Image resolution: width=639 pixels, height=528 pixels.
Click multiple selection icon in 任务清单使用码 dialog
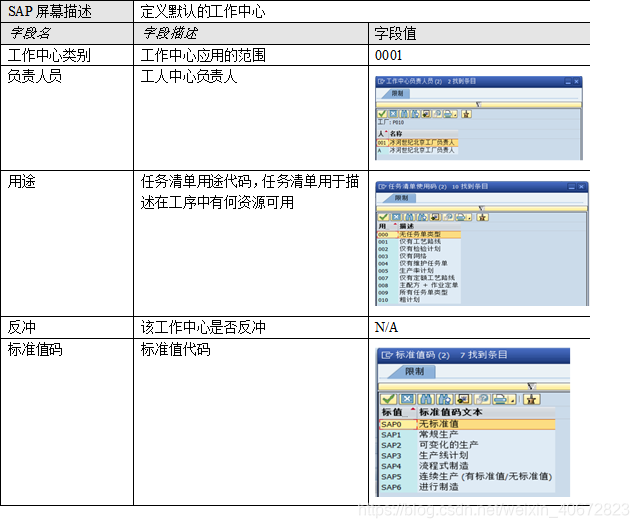448,217
